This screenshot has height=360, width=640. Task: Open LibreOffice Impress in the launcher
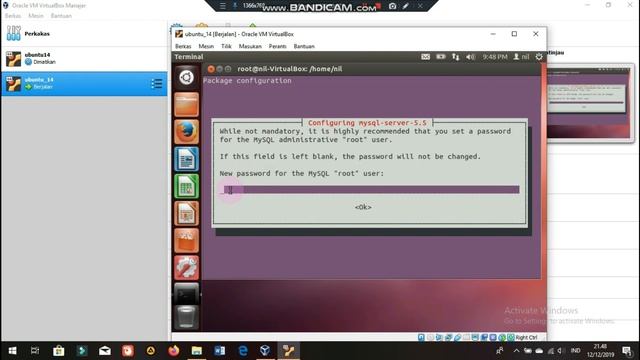click(187, 213)
